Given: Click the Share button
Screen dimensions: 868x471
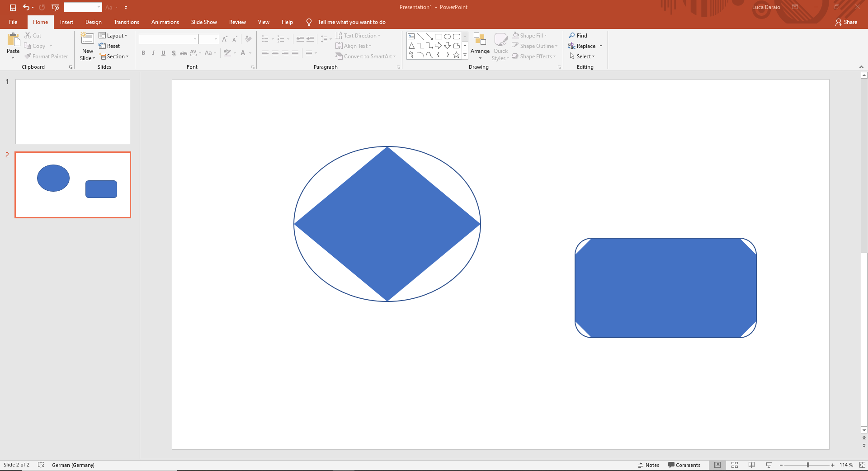Looking at the screenshot, I should 846,22.
